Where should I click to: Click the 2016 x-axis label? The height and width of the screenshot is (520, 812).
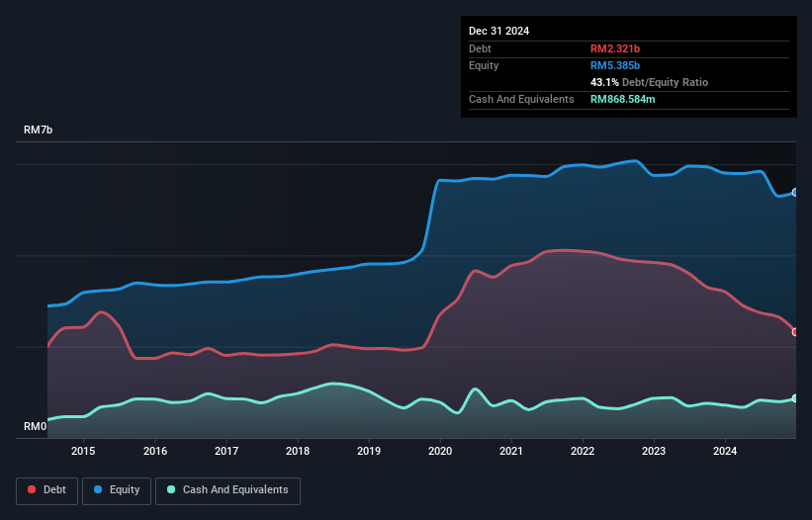coord(155,451)
